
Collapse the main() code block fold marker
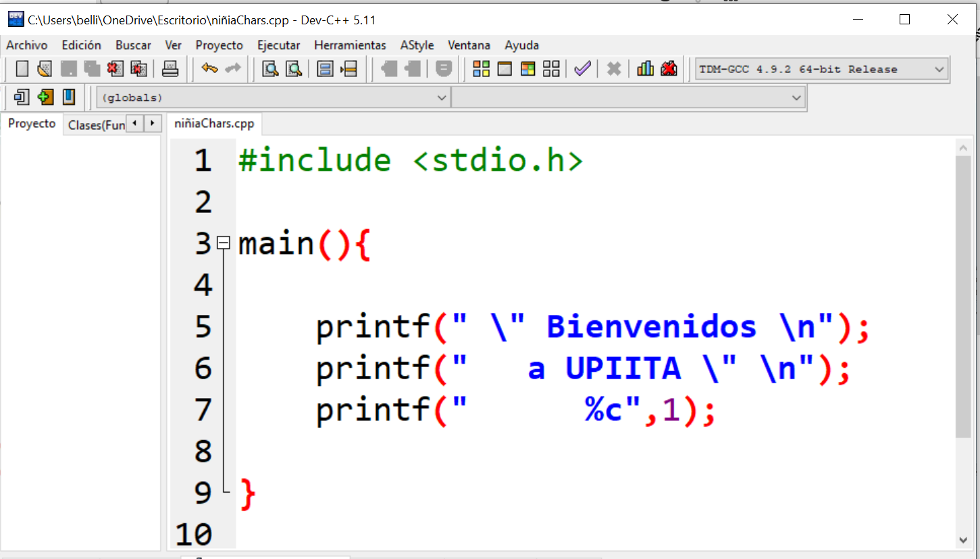tap(224, 242)
